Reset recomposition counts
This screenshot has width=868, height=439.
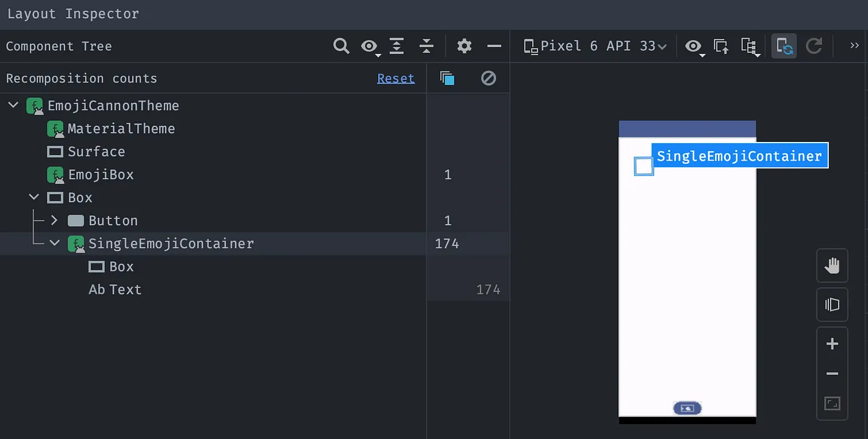tap(396, 79)
